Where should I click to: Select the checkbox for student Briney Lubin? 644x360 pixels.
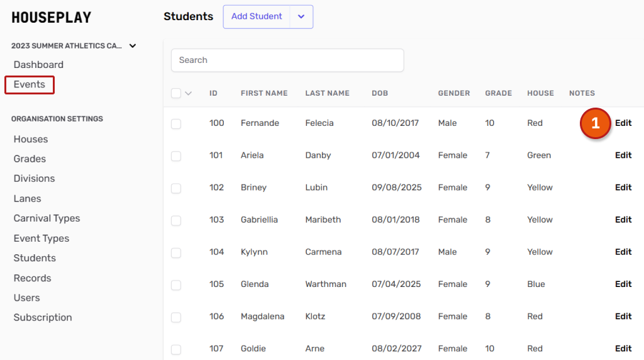[x=176, y=188]
